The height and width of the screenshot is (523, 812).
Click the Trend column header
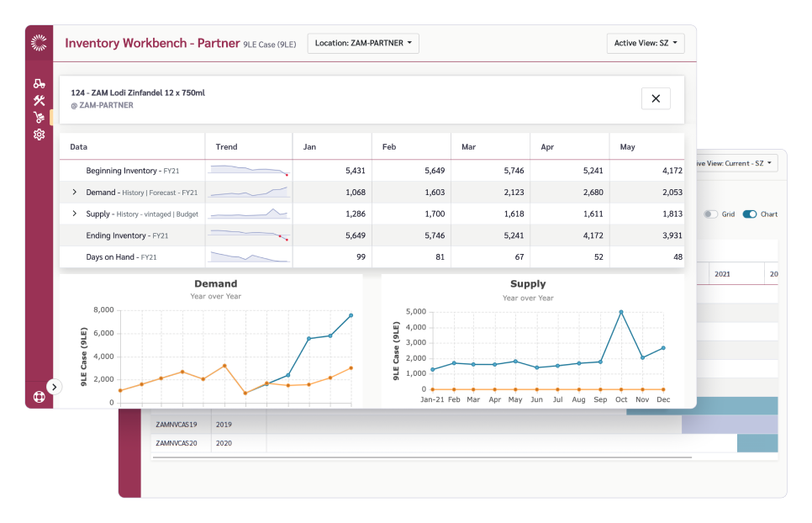(x=227, y=147)
